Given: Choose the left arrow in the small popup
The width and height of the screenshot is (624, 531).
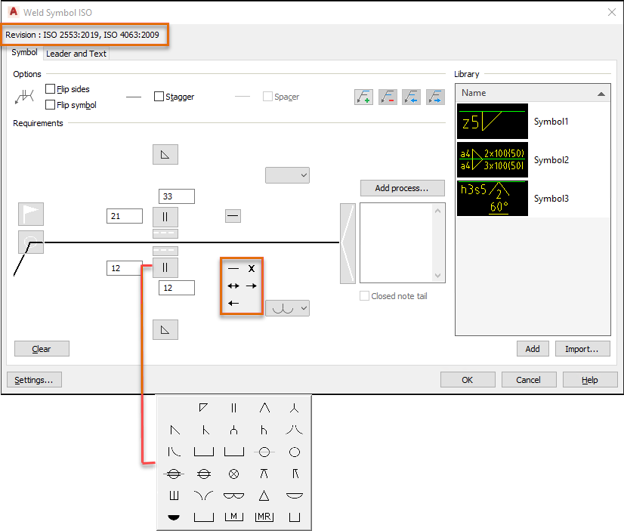Looking at the screenshot, I should [x=234, y=303].
